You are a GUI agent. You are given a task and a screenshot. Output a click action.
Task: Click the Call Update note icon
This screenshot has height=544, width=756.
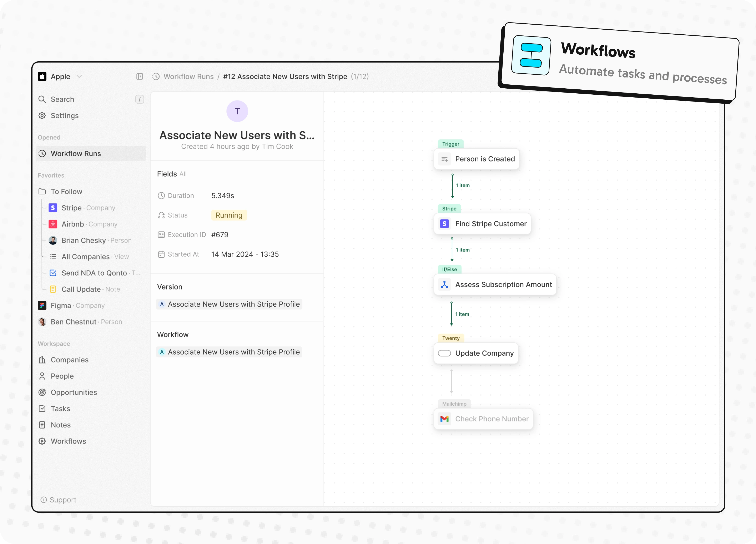[53, 289]
